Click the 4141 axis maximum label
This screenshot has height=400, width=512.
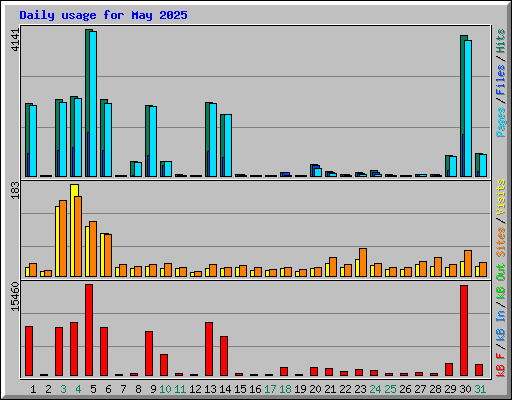pyautogui.click(x=15, y=40)
